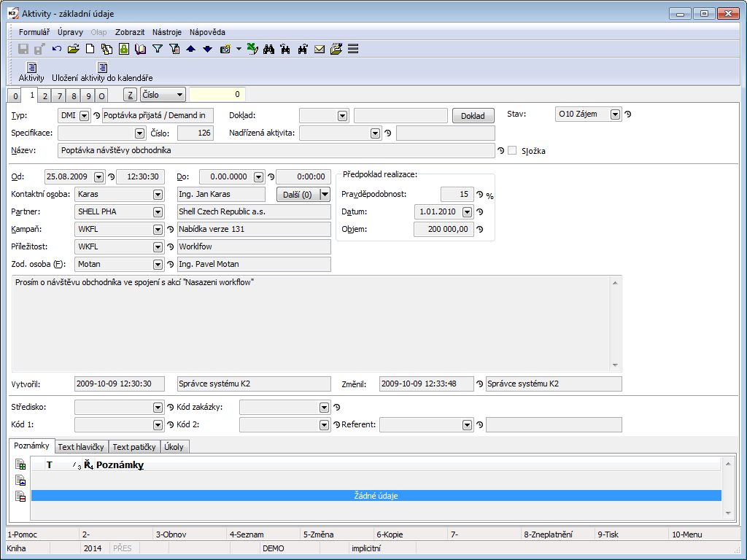The image size is (747, 560).
Task: Click the green padlock toolbar icon
Action: click(x=124, y=49)
